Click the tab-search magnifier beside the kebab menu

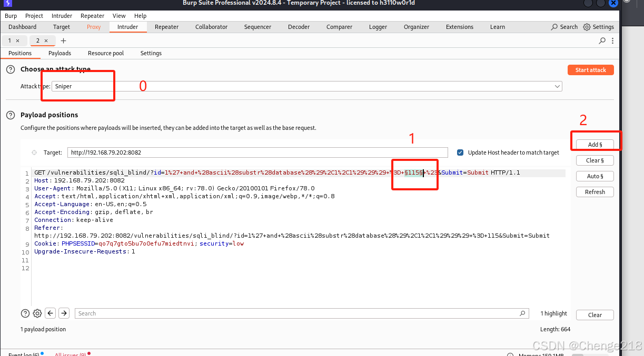click(602, 40)
